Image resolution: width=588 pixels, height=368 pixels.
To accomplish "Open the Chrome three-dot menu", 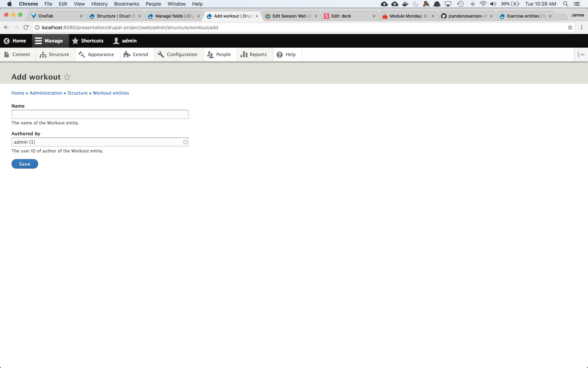I will tap(582, 28).
